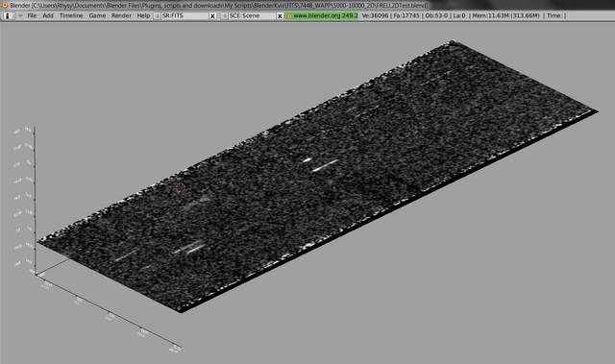The height and width of the screenshot is (364, 615).
Task: Open the www.blender.org 249.2 link
Action: pos(325,15)
